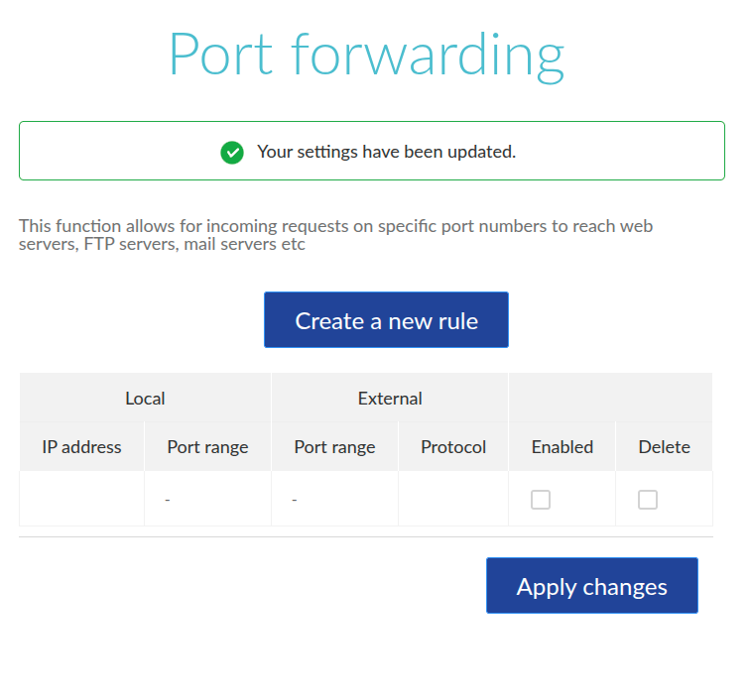Click the Local group header
750x700 pixels.
[x=145, y=399]
